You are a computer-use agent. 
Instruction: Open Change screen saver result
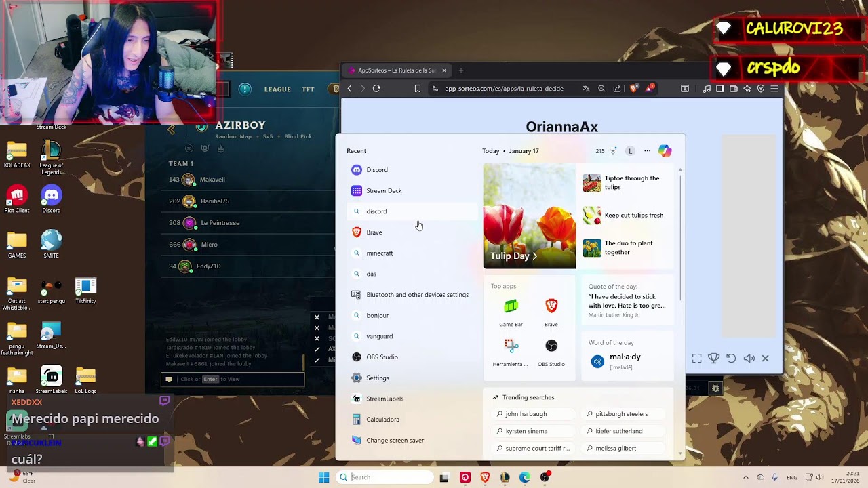click(412, 440)
